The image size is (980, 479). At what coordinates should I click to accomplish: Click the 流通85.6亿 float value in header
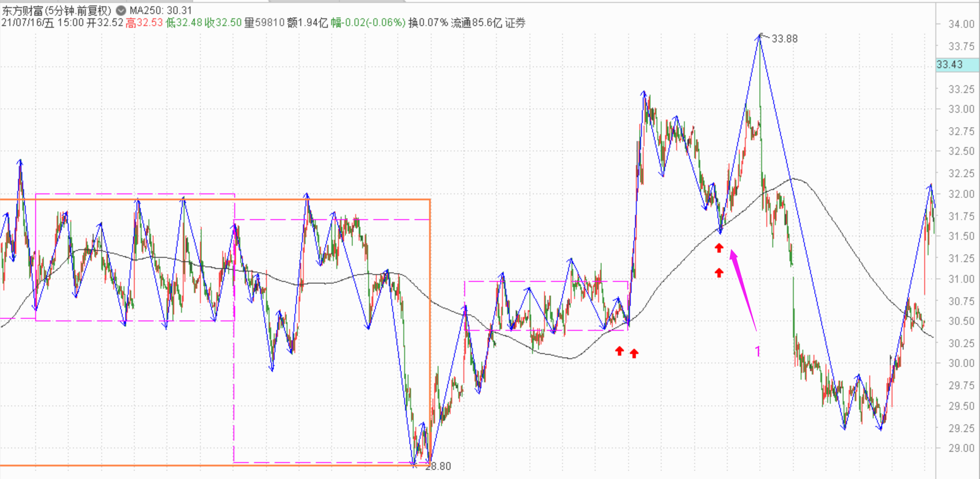476,23
